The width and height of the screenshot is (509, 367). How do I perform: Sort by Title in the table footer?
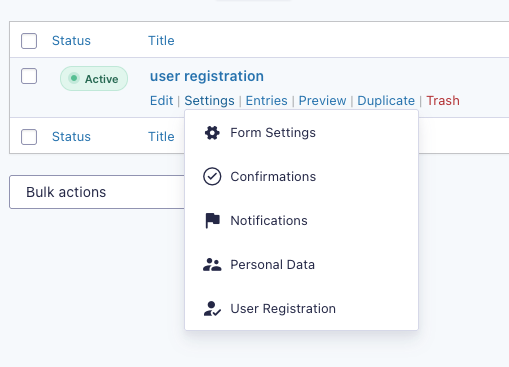point(161,137)
